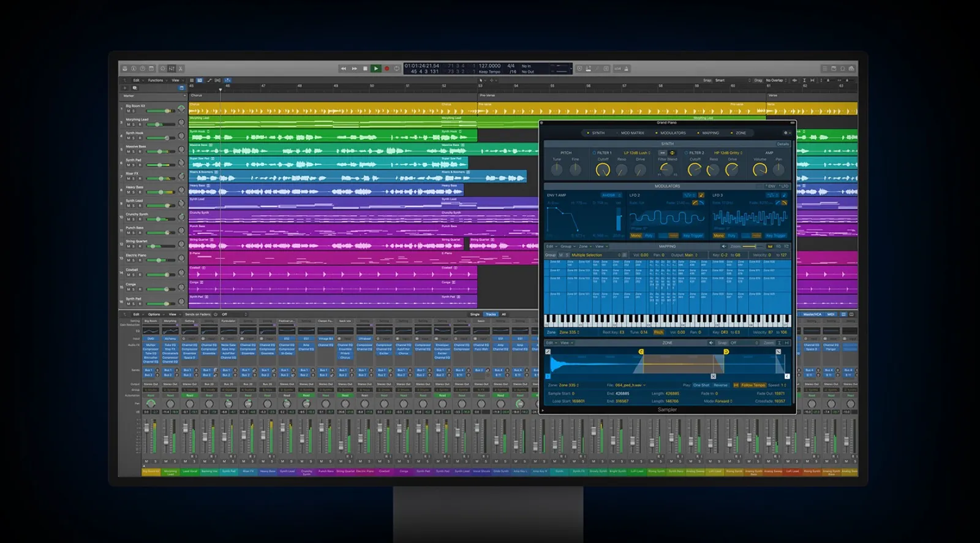Switch to the Mod Matrix tab in Sampler
Screen dimensions: 980x543
pos(633,133)
